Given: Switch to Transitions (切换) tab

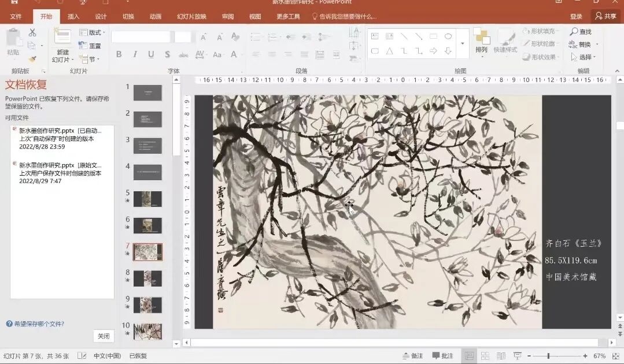Looking at the screenshot, I should tap(128, 16).
